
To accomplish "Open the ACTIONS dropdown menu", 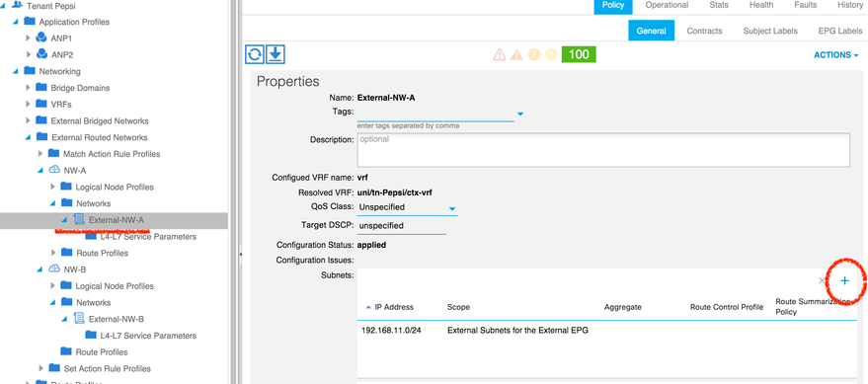I will [x=835, y=54].
